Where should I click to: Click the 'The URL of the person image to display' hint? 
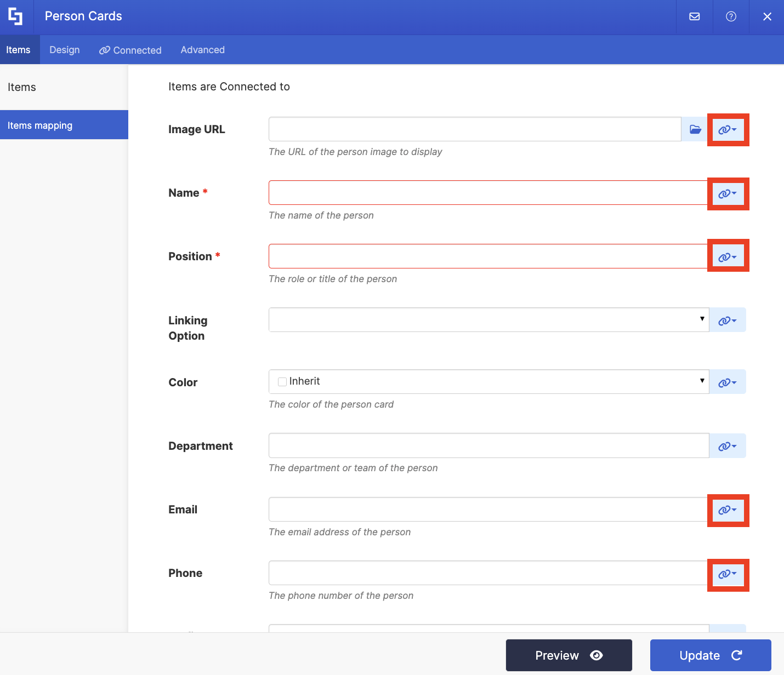pyautogui.click(x=355, y=152)
